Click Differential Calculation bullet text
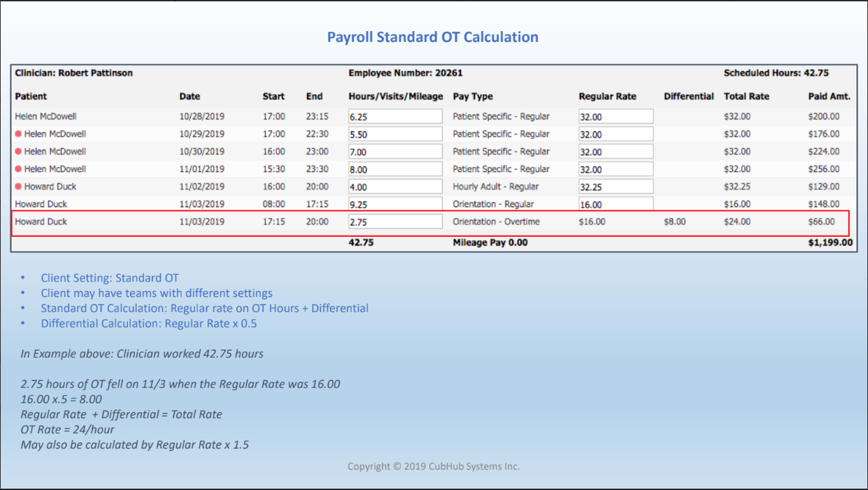The image size is (868, 490). click(149, 324)
